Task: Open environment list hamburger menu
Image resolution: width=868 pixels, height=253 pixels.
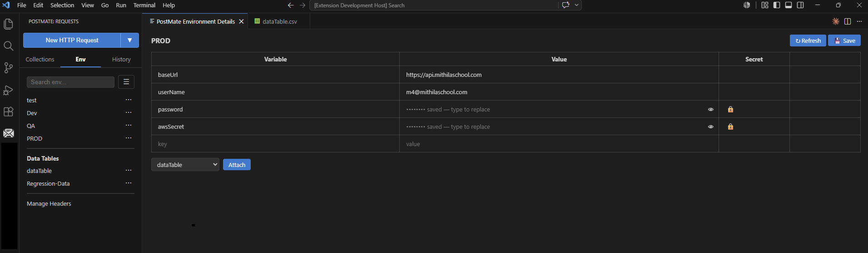Action: coord(126,82)
